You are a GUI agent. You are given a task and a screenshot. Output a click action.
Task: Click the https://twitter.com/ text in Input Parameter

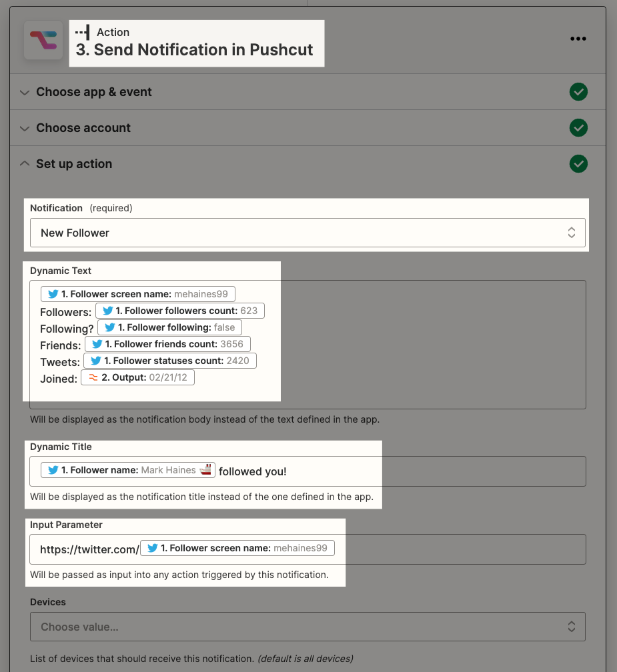tap(89, 549)
